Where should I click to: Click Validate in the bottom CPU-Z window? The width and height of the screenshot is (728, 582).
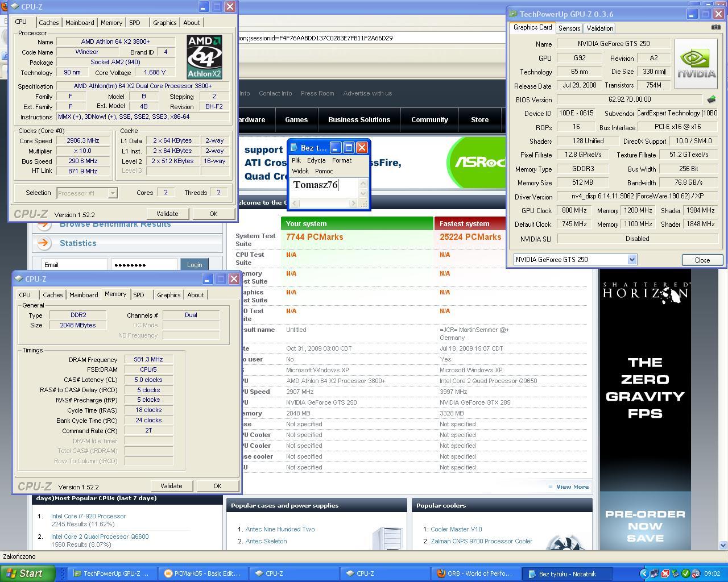171,486
